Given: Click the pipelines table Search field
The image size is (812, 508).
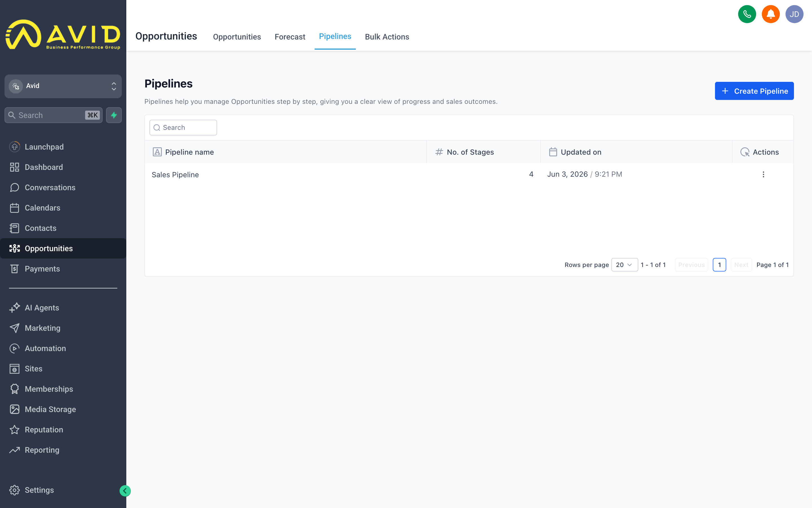Looking at the screenshot, I should coord(183,128).
